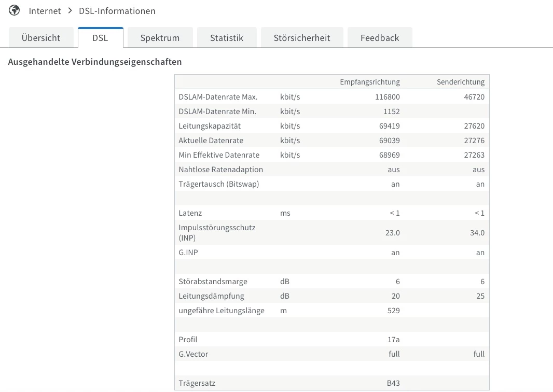This screenshot has width=553, height=392.
Task: Open the Feedback tab
Action: 380,38
